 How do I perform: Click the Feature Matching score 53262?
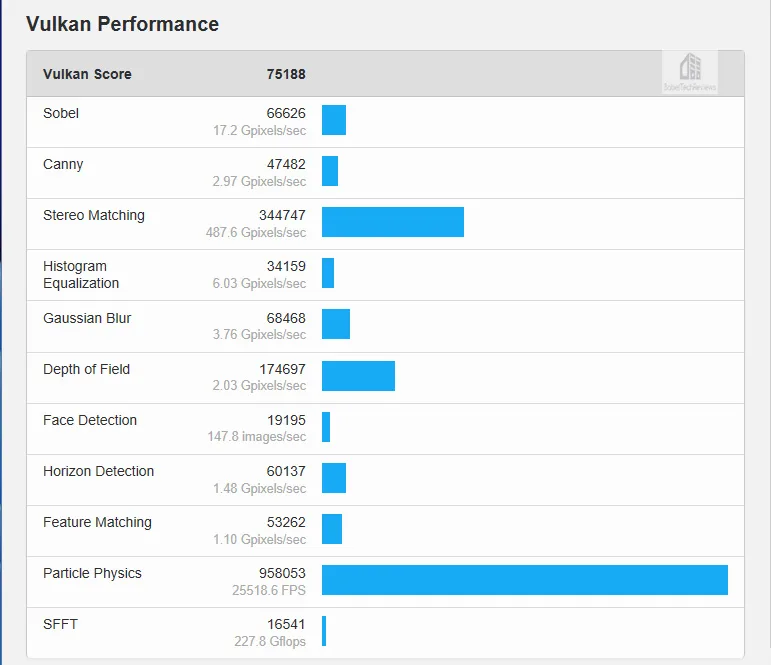[x=286, y=522]
